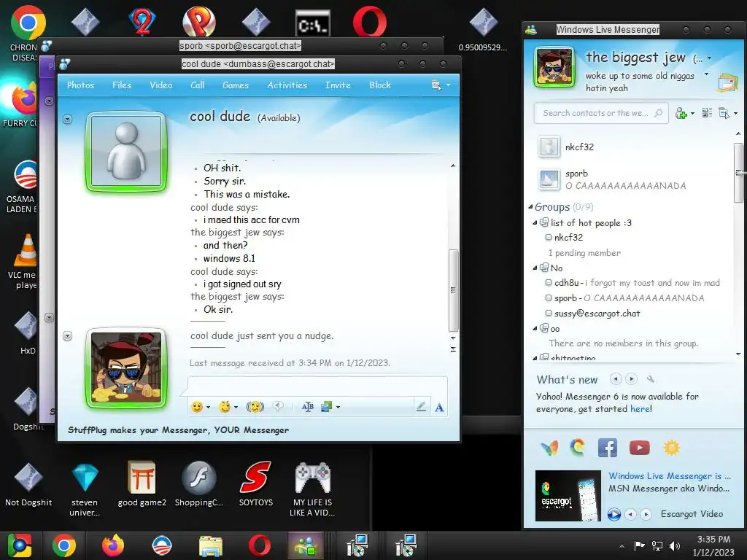Image resolution: width=747 pixels, height=560 pixels.
Task: Click the MSN butterfly icon
Action: coord(549,448)
